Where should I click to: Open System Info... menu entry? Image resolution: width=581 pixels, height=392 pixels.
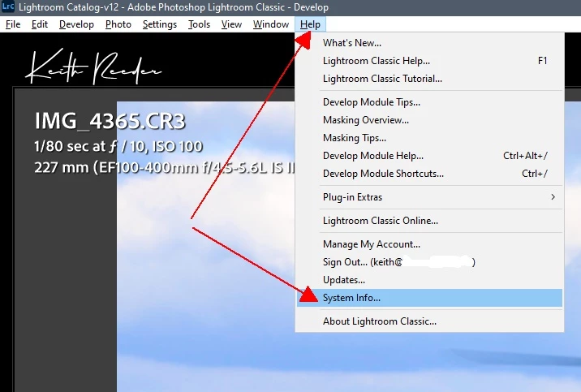tap(429, 298)
